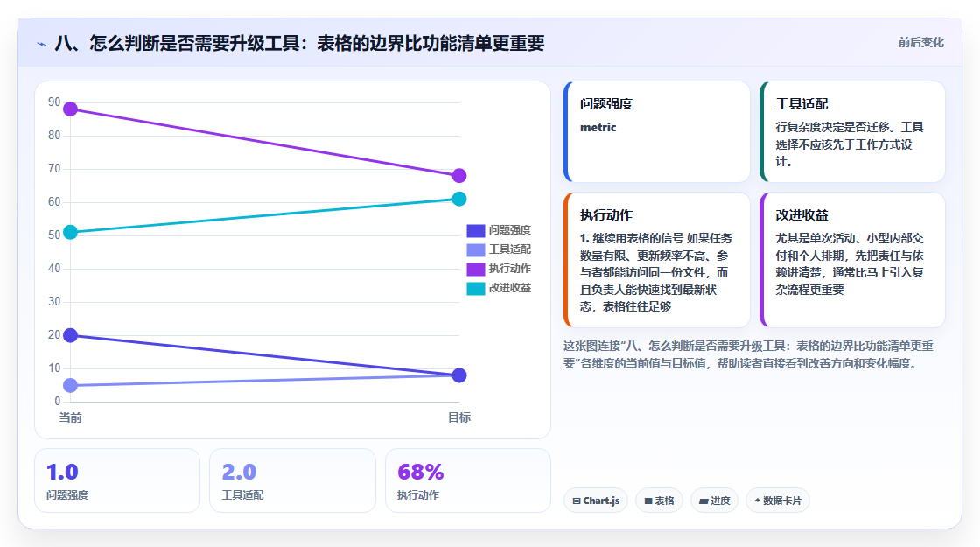
Task: Click the 改进收益 legend label
Action: pyautogui.click(x=510, y=288)
